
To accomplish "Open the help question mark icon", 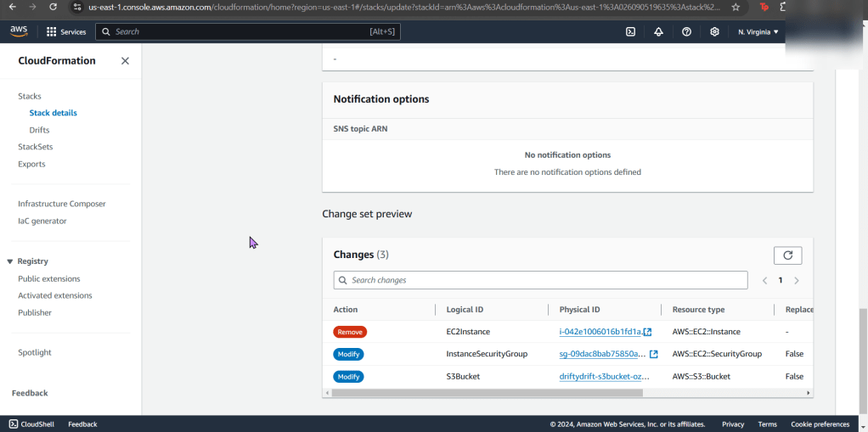I will pyautogui.click(x=686, y=32).
